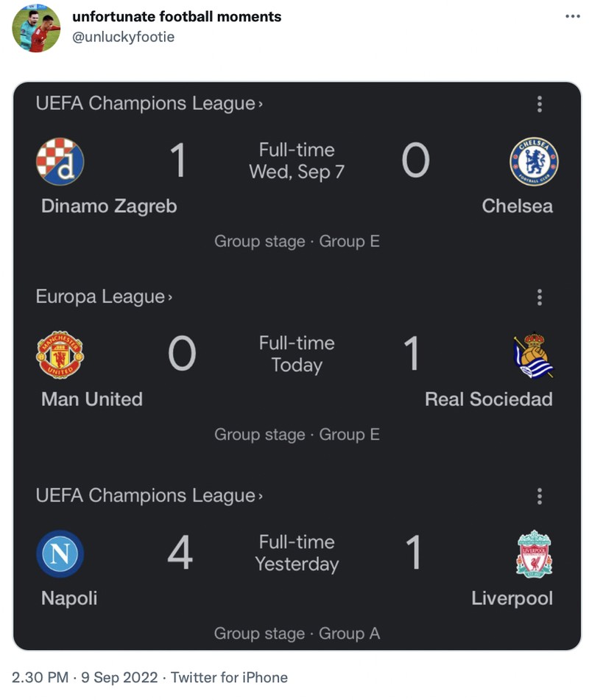Click the Liverpool club crest
Image resolution: width=589 pixels, height=700 pixels.
[x=534, y=554]
